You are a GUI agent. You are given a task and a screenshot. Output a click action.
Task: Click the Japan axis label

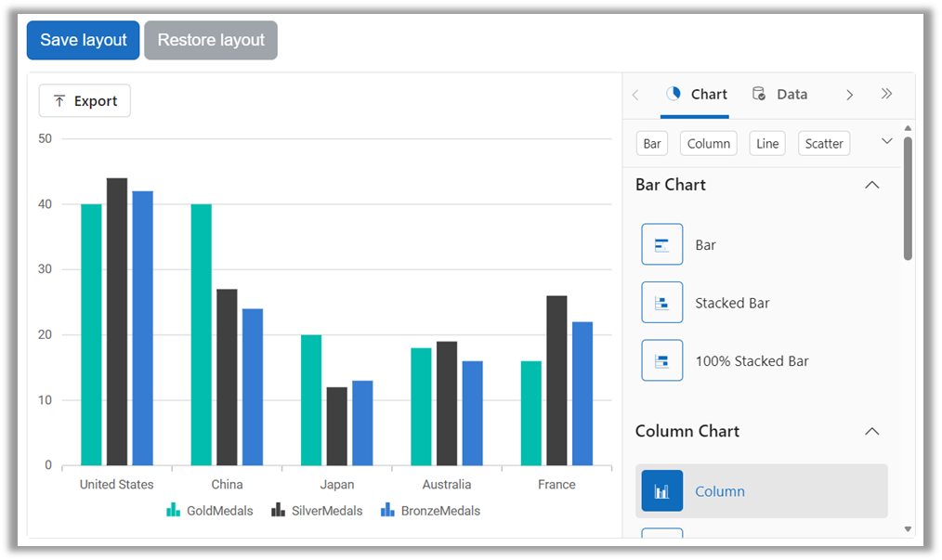point(337,484)
